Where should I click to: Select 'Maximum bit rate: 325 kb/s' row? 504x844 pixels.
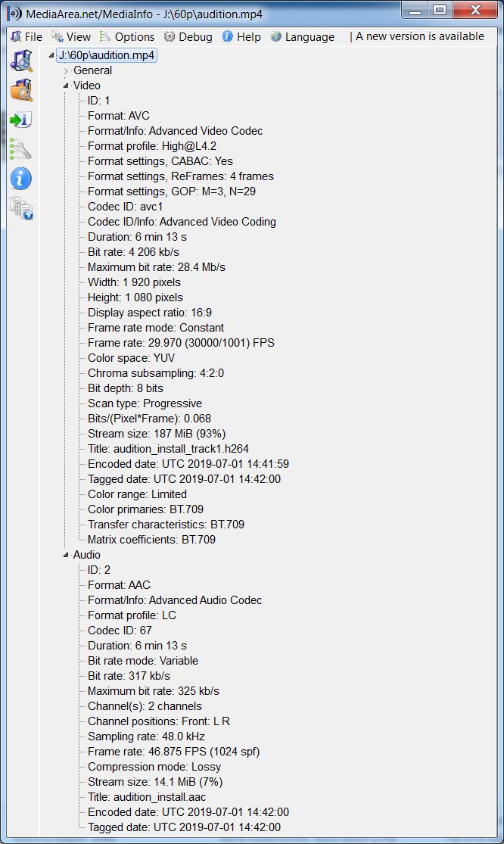(154, 690)
